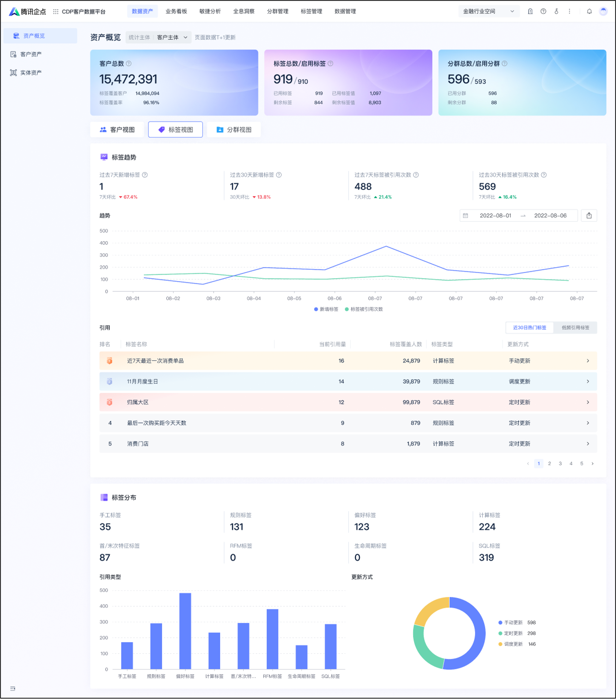
Task: Open 标签管理 in top navigation
Action: (311, 11)
